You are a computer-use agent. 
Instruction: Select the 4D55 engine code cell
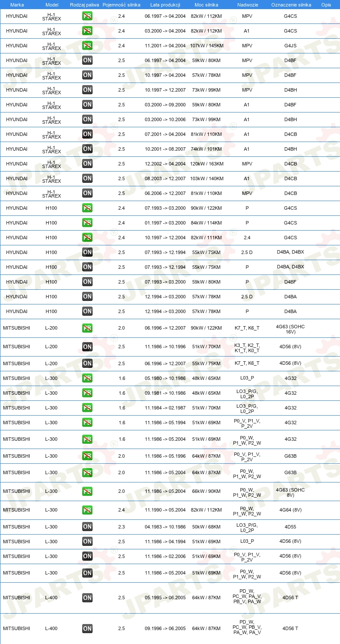[290, 527]
